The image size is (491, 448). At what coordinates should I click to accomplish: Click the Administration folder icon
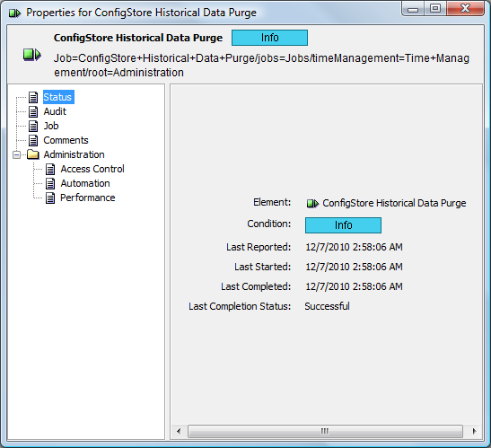pos(33,154)
